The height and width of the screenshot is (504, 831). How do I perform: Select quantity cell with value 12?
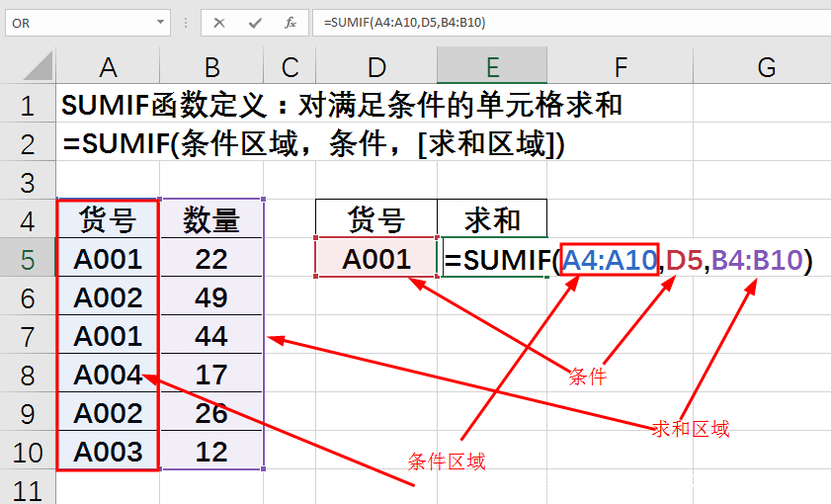[211, 451]
